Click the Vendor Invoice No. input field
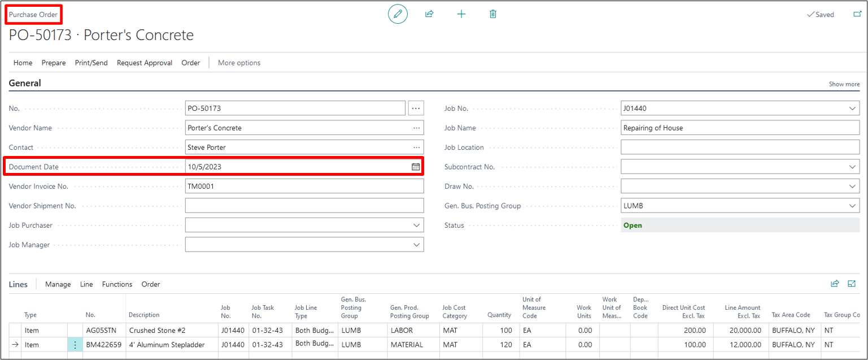This screenshot has height=360, width=868. pos(304,186)
